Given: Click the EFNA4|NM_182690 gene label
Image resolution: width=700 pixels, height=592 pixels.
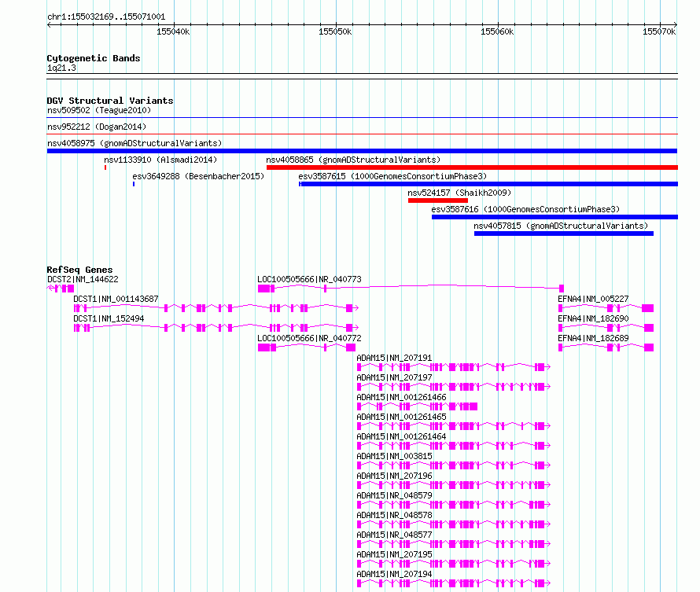Looking at the screenshot, I should pyautogui.click(x=593, y=318).
